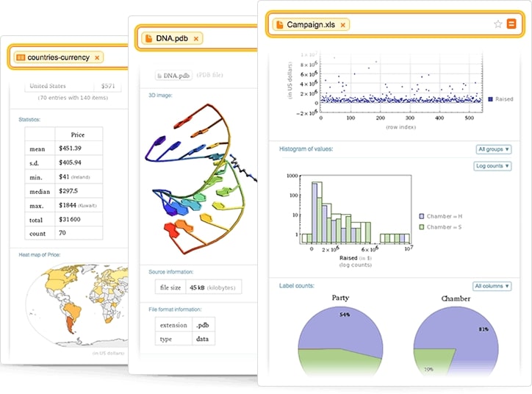Remove the DNA.pdb file chip
Viewport: 532px width, 394px height.
click(196, 37)
